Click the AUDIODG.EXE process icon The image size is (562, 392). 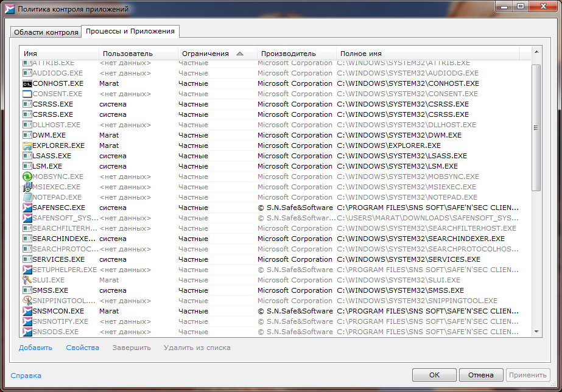click(27, 73)
